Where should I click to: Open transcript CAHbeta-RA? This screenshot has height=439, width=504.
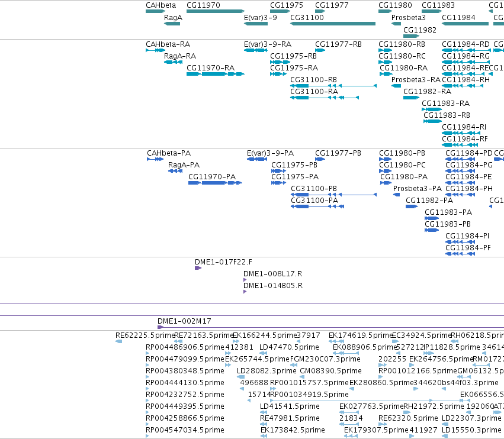pyautogui.click(x=168, y=44)
